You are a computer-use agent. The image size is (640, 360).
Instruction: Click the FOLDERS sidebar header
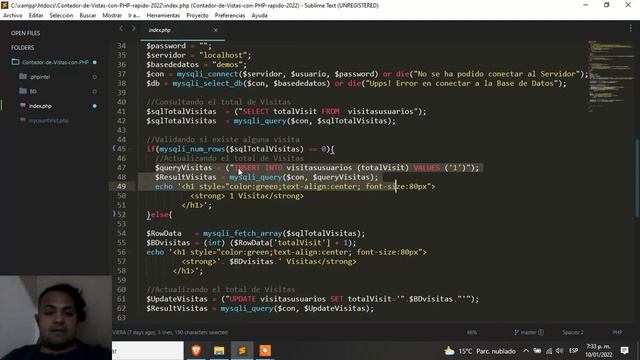[22, 48]
